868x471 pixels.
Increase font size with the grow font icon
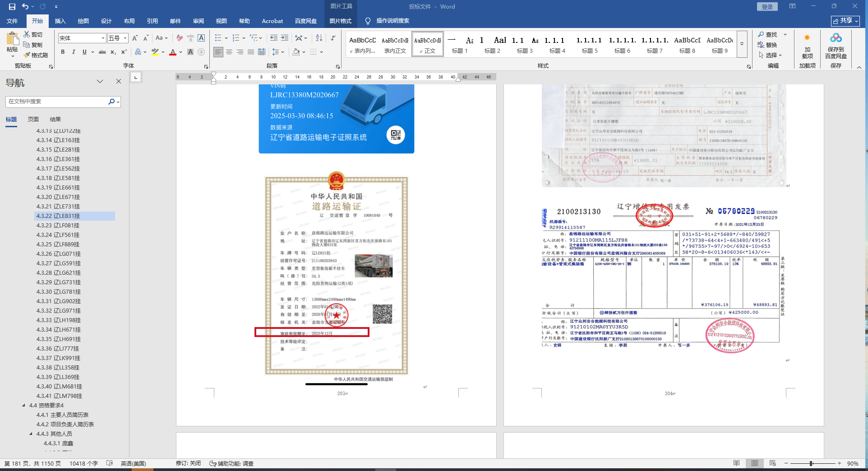(x=135, y=38)
